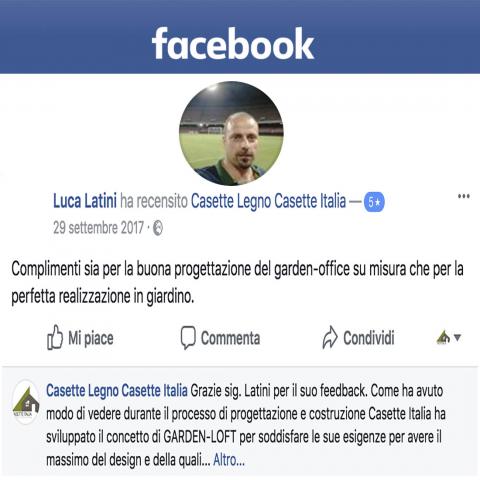Click the thumbs-up Mi piace icon
The height and width of the screenshot is (480, 480).
pos(55,337)
